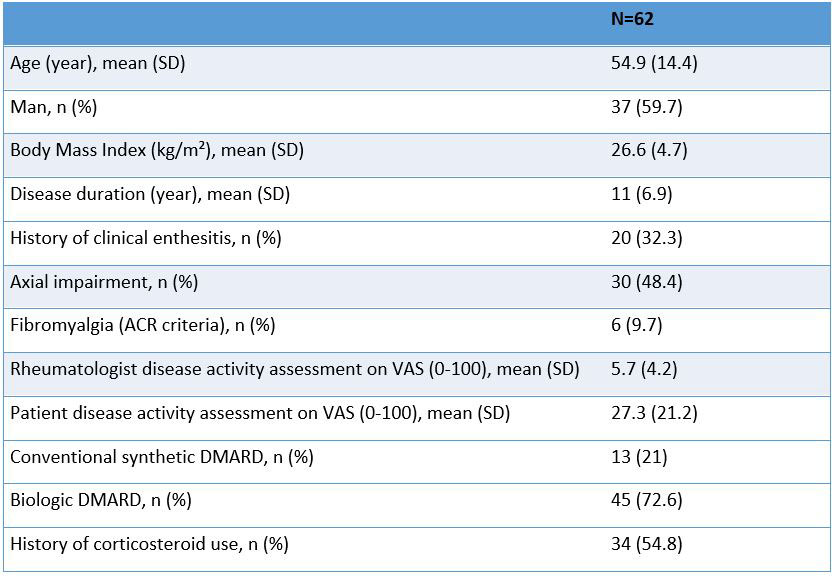
Task: Click the enthesitis value 20 (32.3)
Action: click(x=648, y=238)
